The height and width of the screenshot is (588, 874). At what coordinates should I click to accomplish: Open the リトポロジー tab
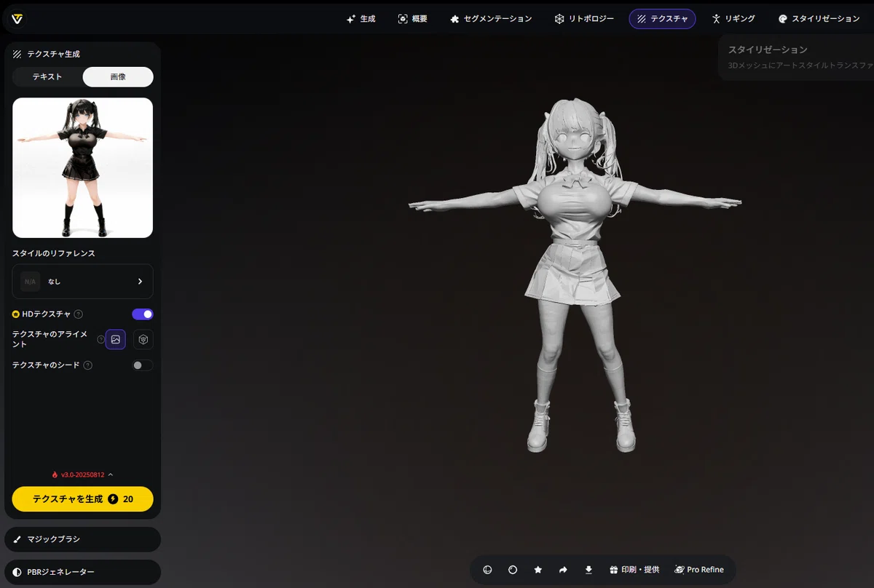pyautogui.click(x=584, y=19)
